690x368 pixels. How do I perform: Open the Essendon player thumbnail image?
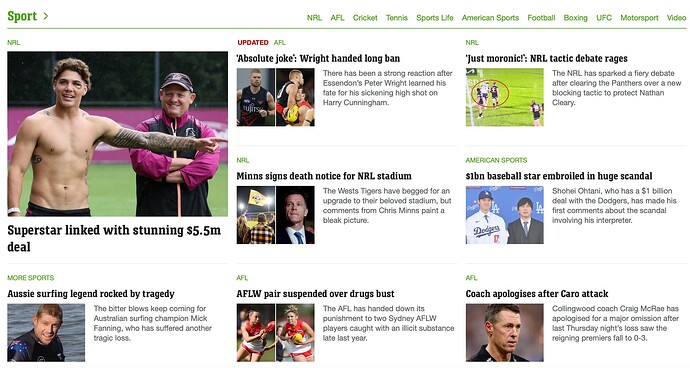pyautogui.click(x=275, y=97)
